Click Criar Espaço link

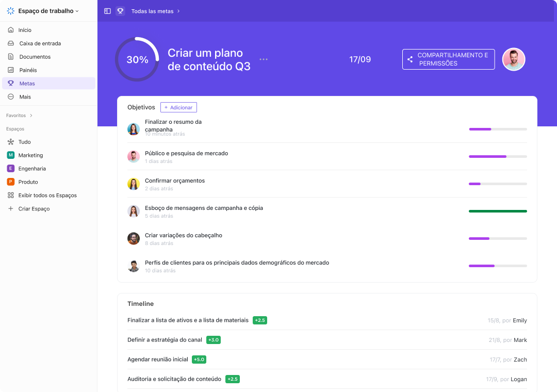pyautogui.click(x=34, y=208)
